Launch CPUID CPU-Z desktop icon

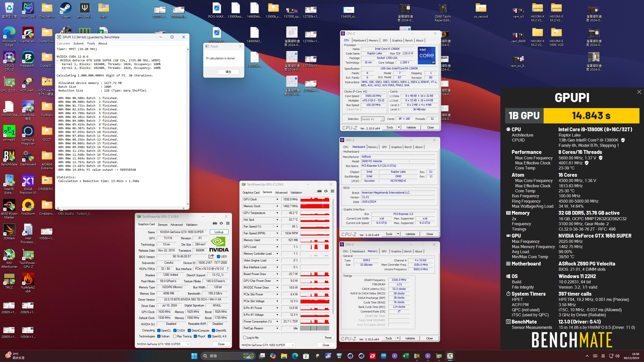[x=9, y=61]
